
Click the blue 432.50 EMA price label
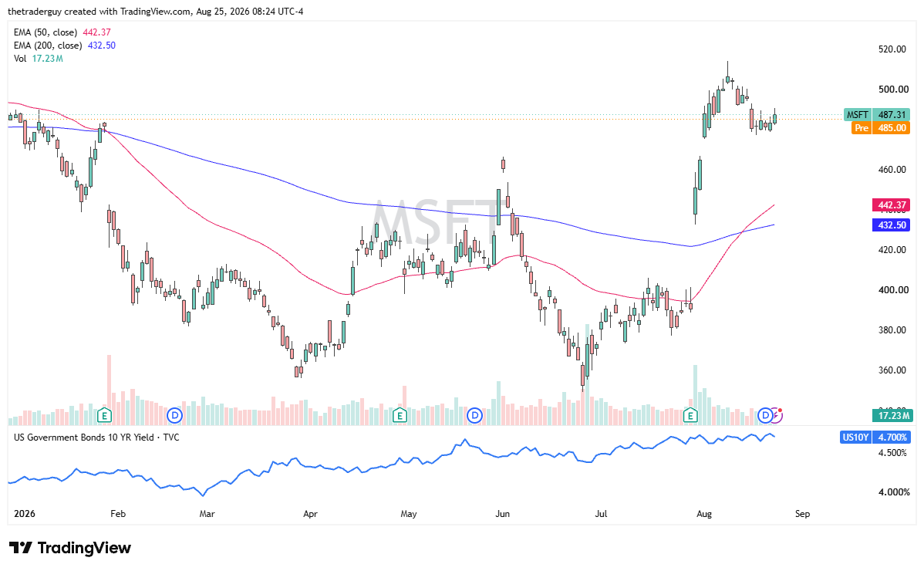891,225
